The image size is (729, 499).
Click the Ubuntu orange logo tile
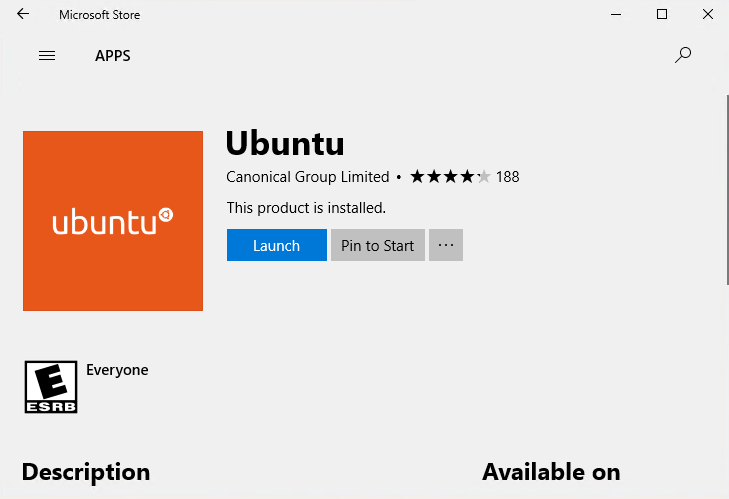coord(113,221)
